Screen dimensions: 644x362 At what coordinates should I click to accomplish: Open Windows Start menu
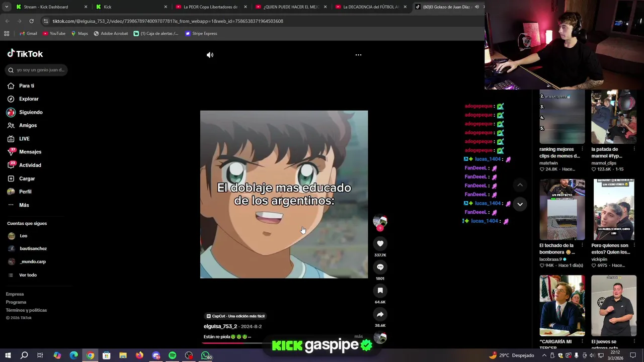tap(8, 355)
